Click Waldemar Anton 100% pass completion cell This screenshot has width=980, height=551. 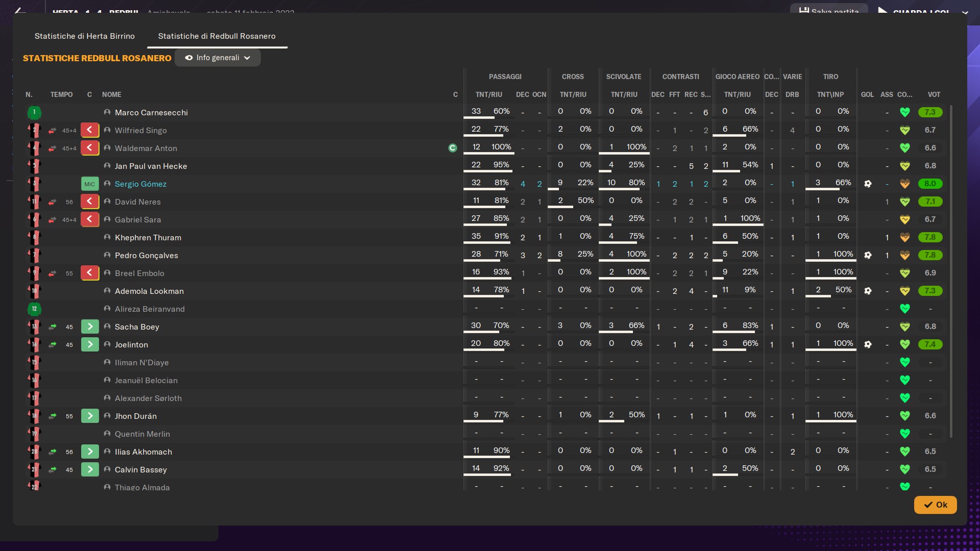coord(501,147)
